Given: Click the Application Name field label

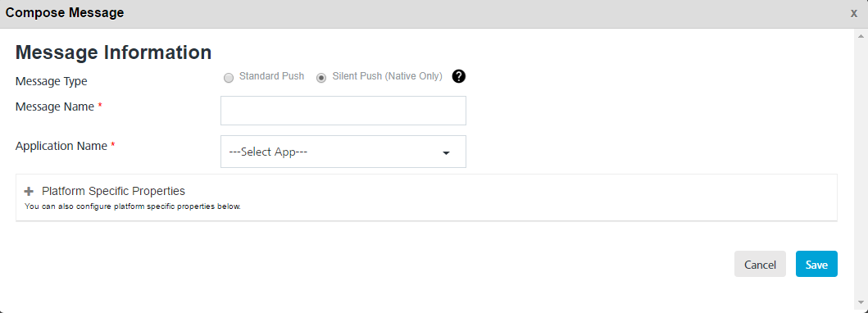Looking at the screenshot, I should tap(61, 146).
